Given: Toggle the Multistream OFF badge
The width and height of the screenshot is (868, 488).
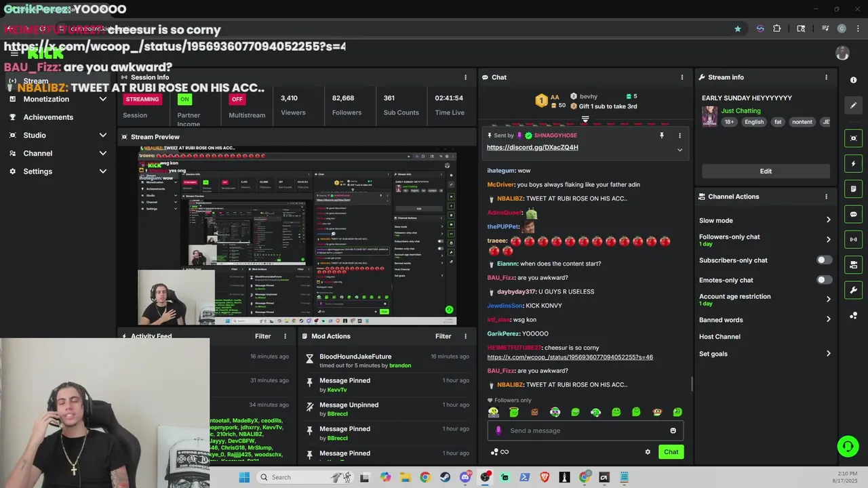Looking at the screenshot, I should (x=237, y=99).
